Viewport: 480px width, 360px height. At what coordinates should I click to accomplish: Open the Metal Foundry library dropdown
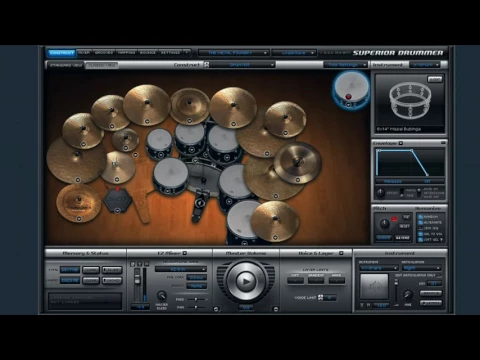coord(233,53)
